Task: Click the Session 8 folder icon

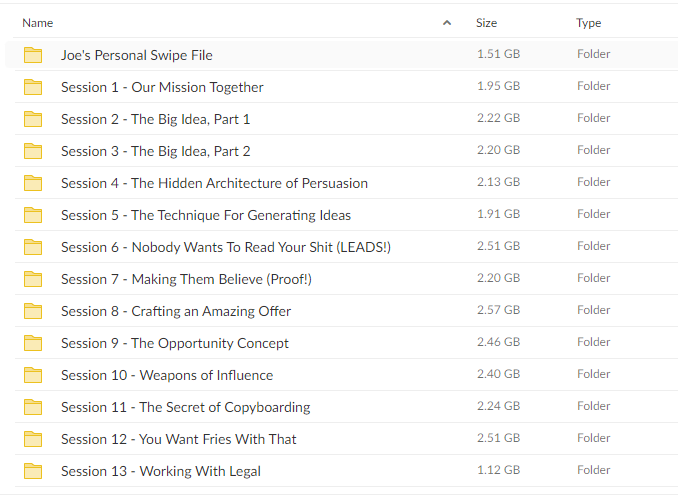Action: point(33,311)
